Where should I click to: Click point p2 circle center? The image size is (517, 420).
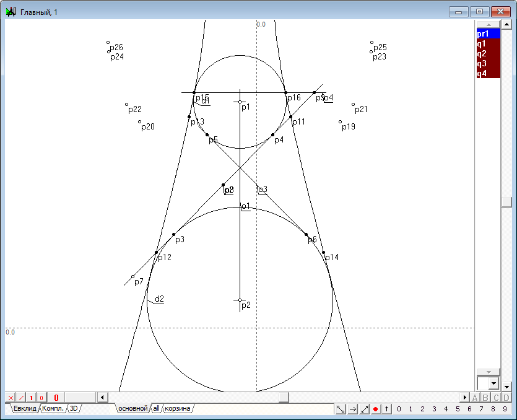(240, 300)
